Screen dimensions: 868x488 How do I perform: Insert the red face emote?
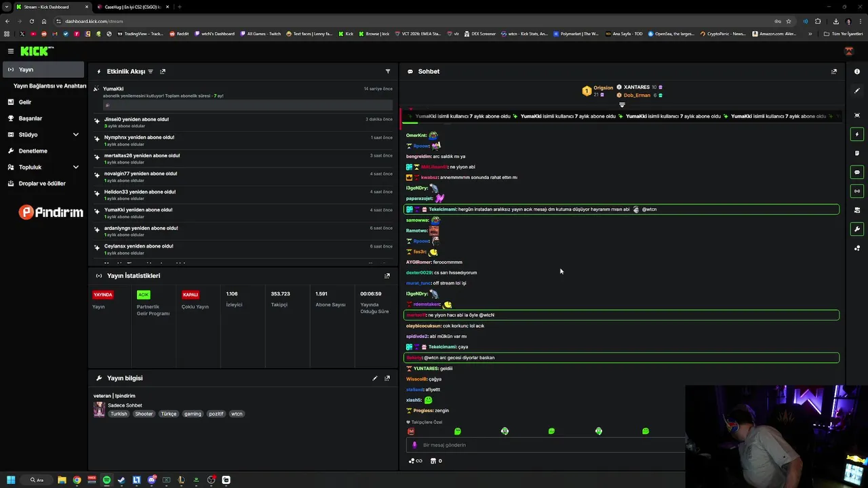pyautogui.click(x=411, y=431)
